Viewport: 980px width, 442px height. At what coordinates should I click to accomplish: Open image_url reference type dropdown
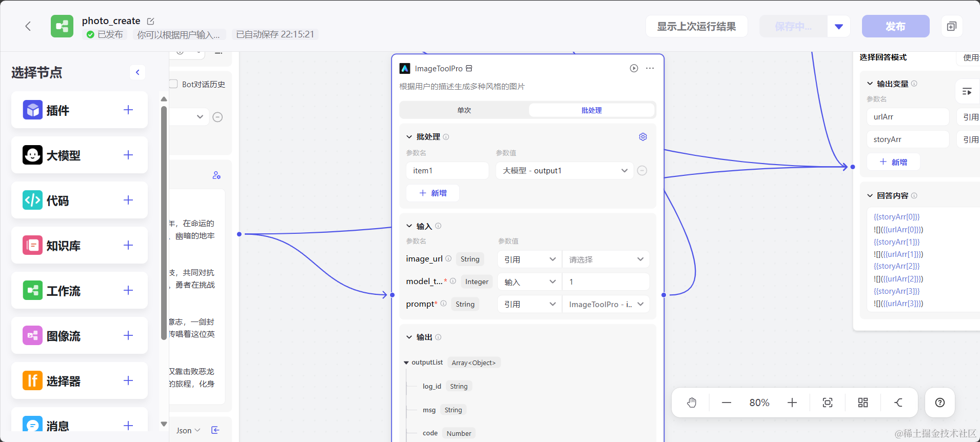pos(530,259)
